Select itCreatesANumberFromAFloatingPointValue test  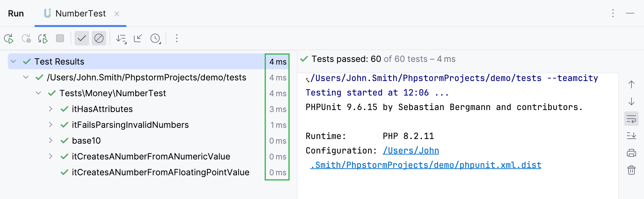point(160,172)
